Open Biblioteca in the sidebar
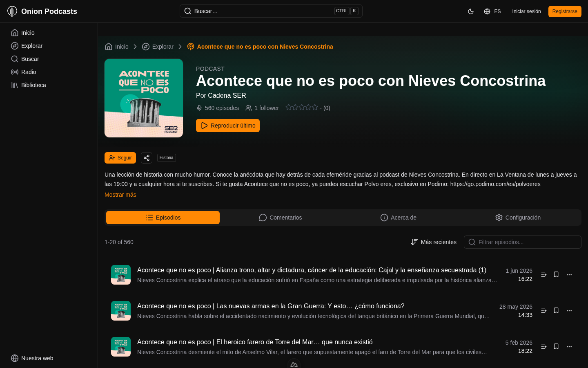This screenshot has height=368, width=588. [49, 85]
